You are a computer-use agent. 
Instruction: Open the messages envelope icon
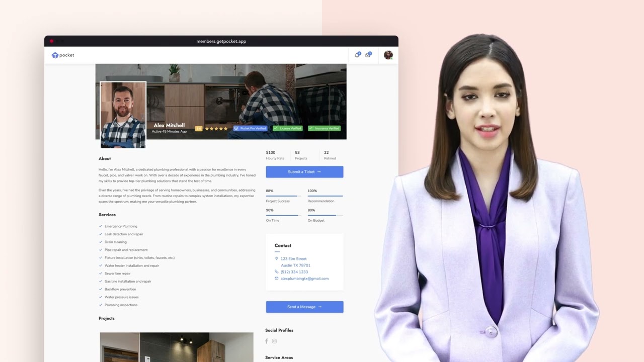368,55
